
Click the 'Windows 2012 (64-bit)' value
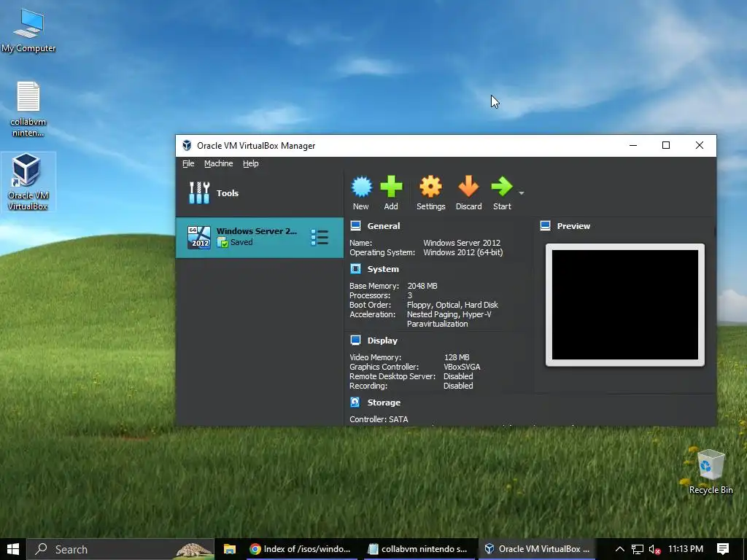(462, 252)
